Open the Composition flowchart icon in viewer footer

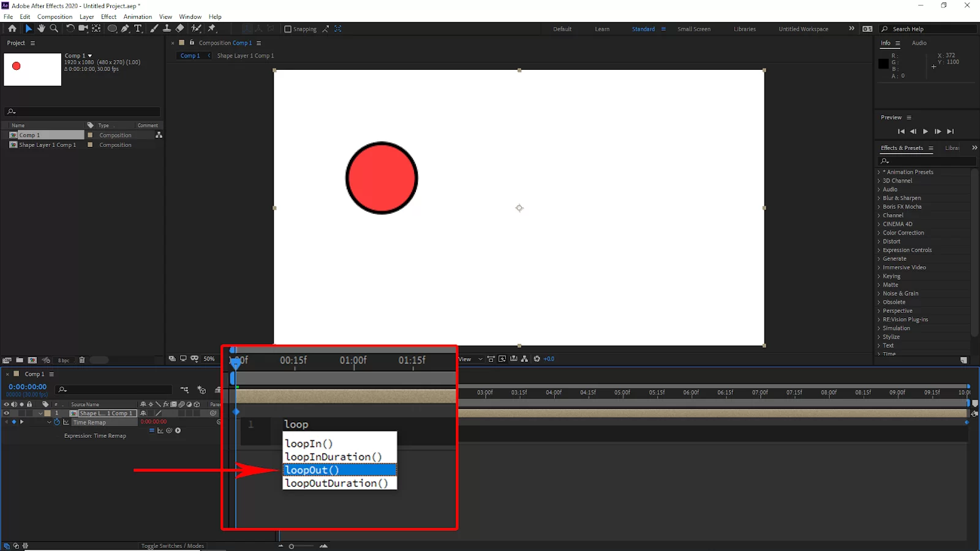click(x=524, y=359)
